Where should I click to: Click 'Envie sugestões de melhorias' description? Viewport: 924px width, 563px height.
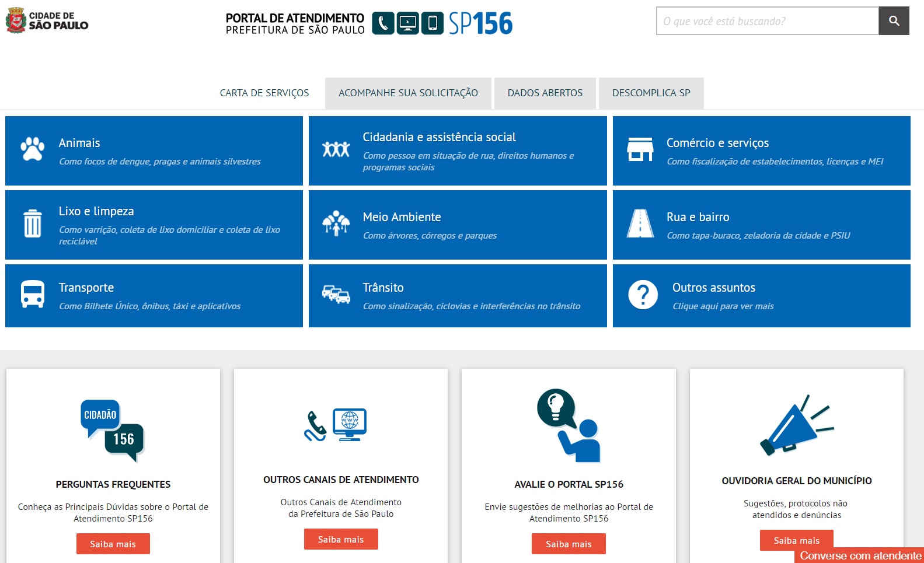point(569,513)
